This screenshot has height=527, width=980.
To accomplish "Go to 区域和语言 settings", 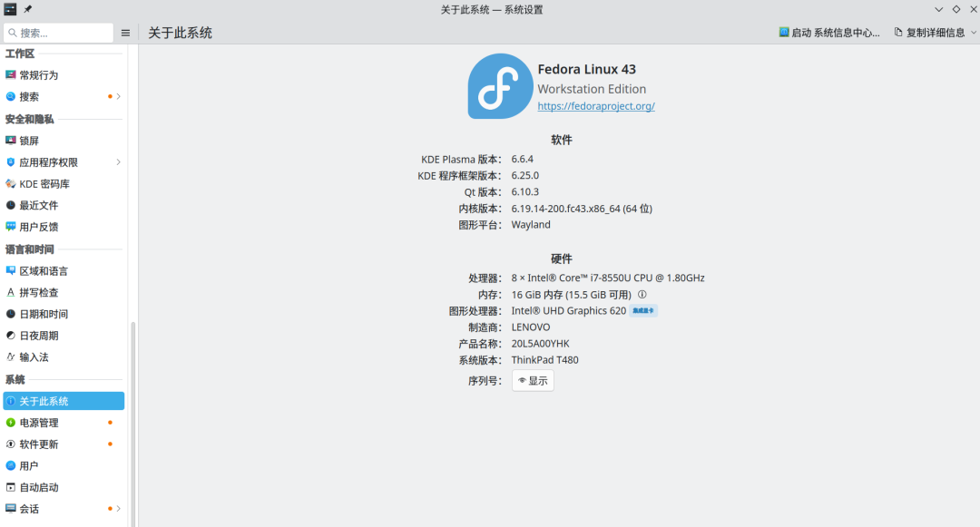I will pyautogui.click(x=64, y=270).
